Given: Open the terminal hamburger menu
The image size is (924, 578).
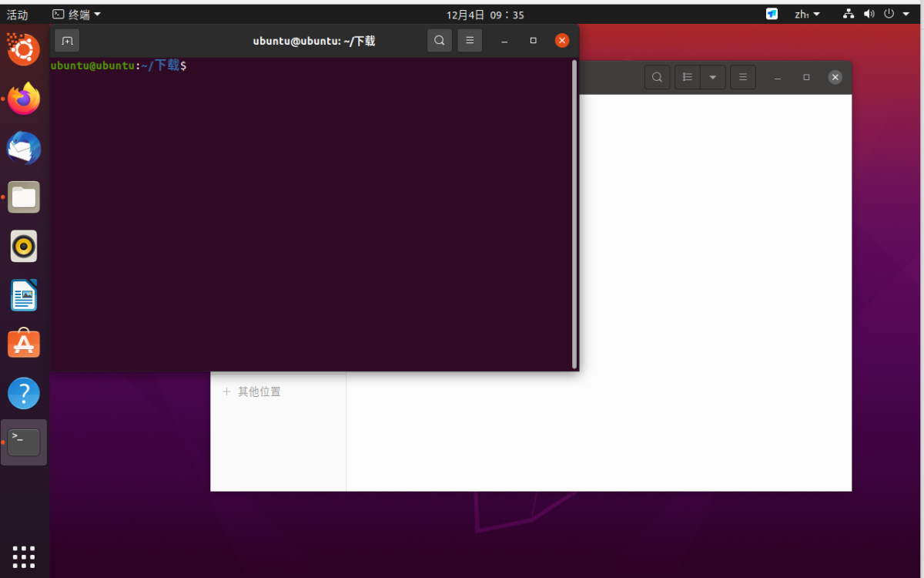Looking at the screenshot, I should click(470, 41).
